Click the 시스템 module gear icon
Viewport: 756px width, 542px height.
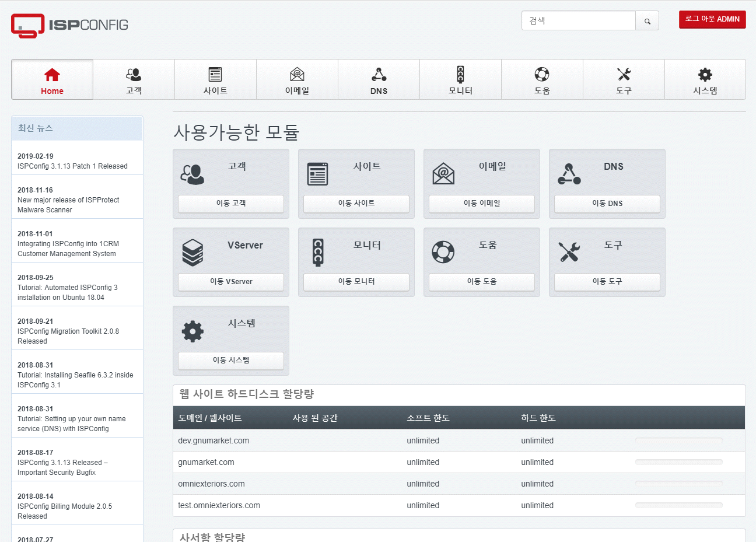(x=192, y=331)
